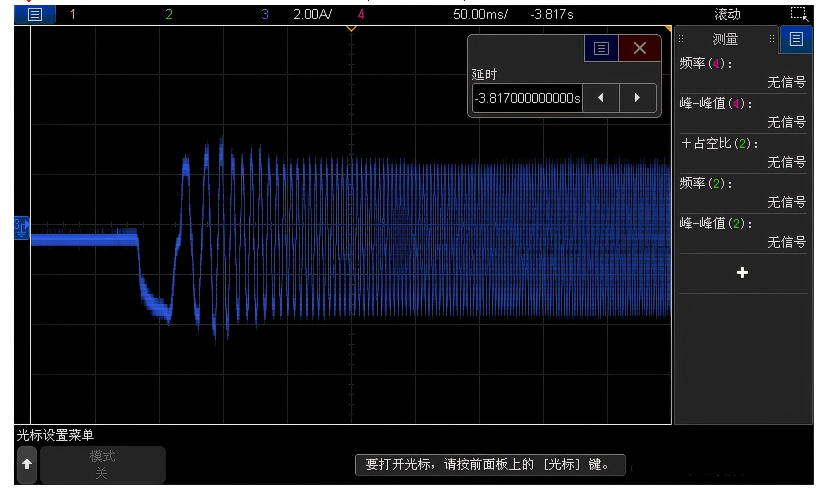
Task: Click the 2.00A/ vertical scale value
Action: click(312, 14)
